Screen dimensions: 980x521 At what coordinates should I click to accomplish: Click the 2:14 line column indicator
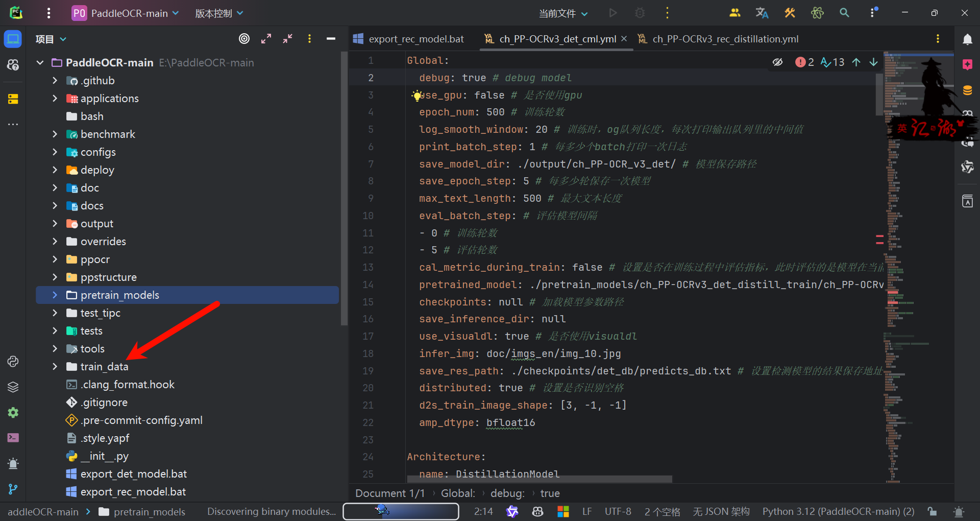point(483,512)
